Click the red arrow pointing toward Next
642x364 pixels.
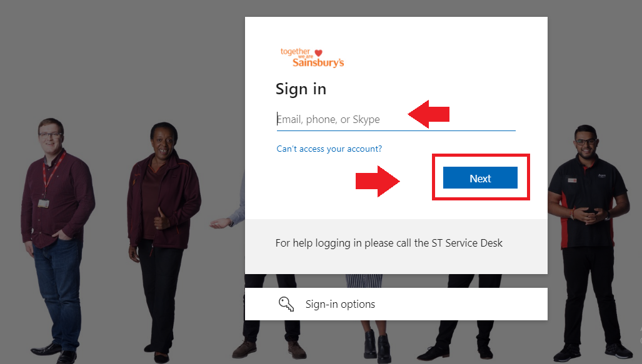(378, 181)
